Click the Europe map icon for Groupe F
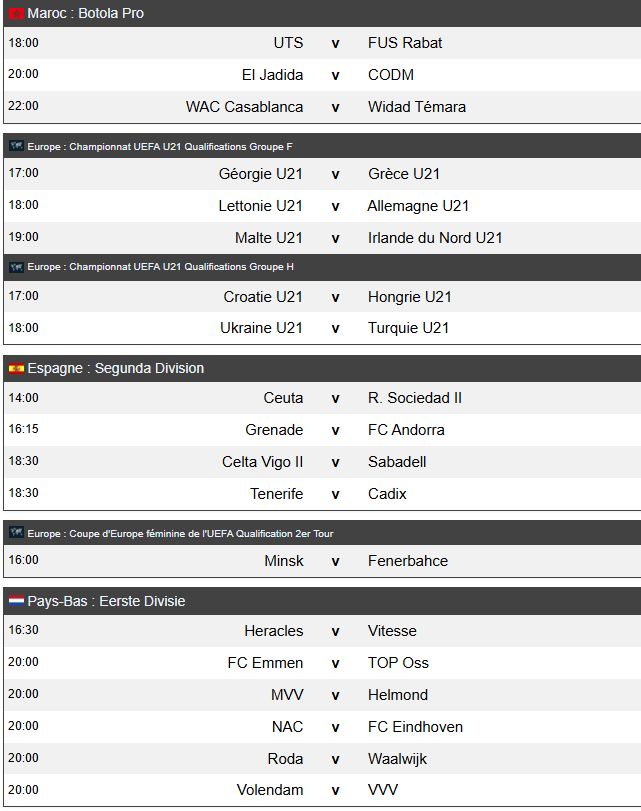The height and width of the screenshot is (811, 641). (17, 146)
